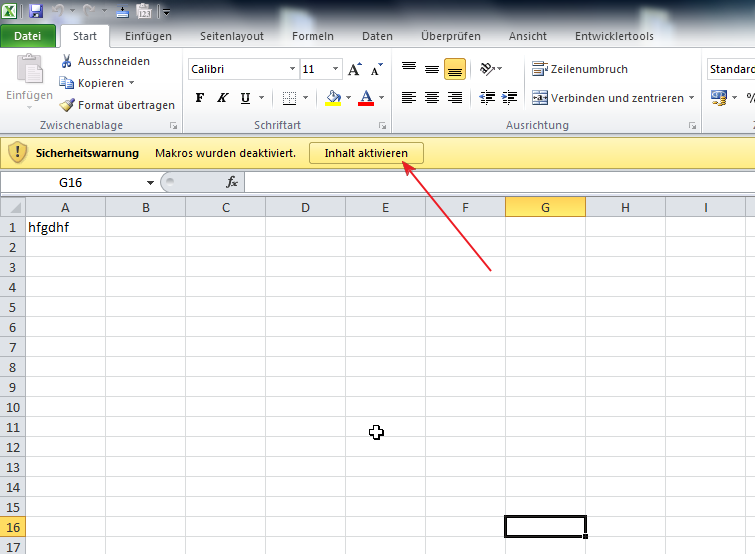Expand the Zwischenablage dialog launcher

tap(173, 126)
